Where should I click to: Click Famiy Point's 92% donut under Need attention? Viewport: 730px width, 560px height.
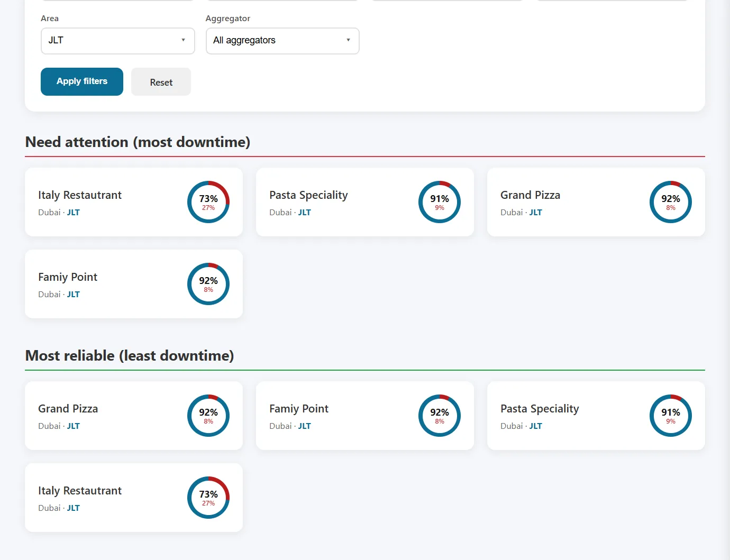(x=208, y=284)
